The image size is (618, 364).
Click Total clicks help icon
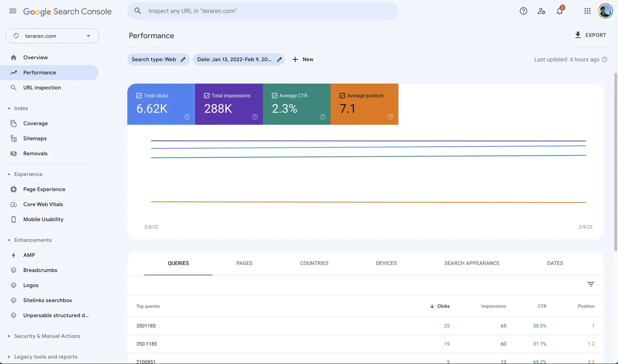187,117
